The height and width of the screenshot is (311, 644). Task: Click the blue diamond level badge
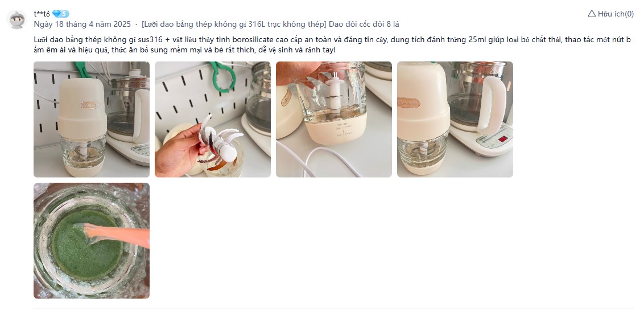point(61,14)
